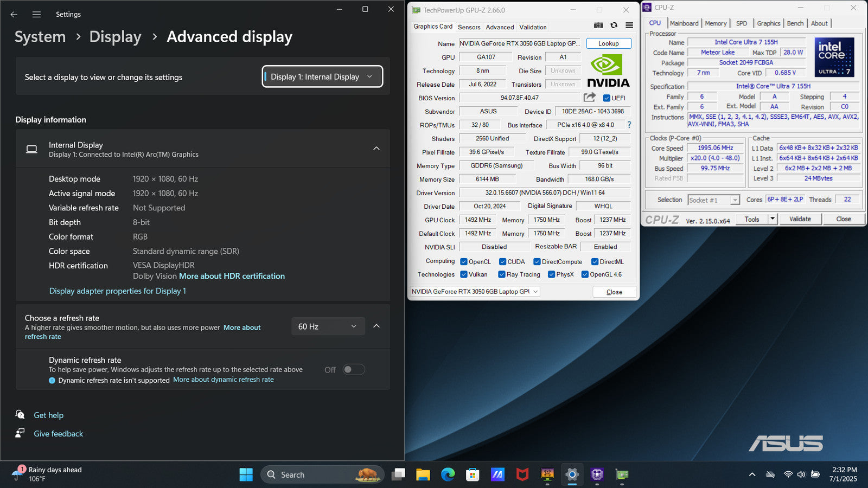868x488 pixels.
Task: Open the GPU-Z hamburger menu
Action: [x=629, y=25]
